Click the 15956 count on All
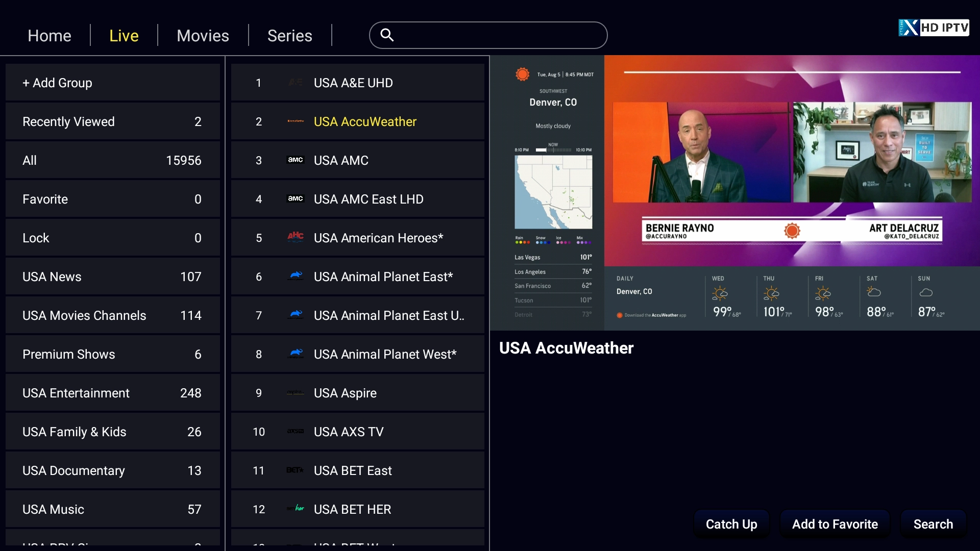 pos(183,160)
